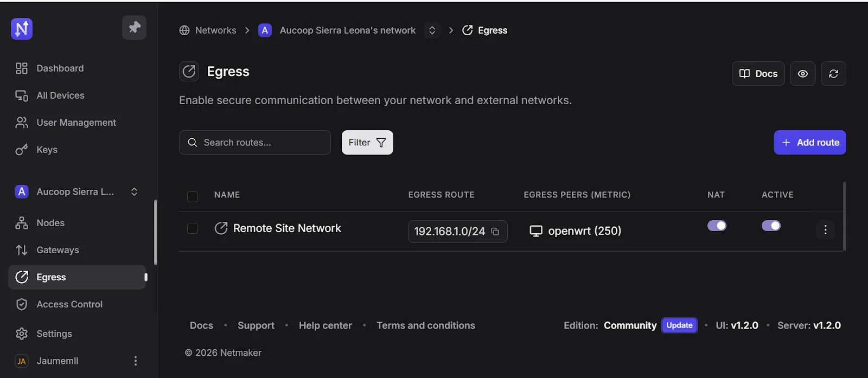Click the Nodes icon in the sidebar

pos(22,223)
